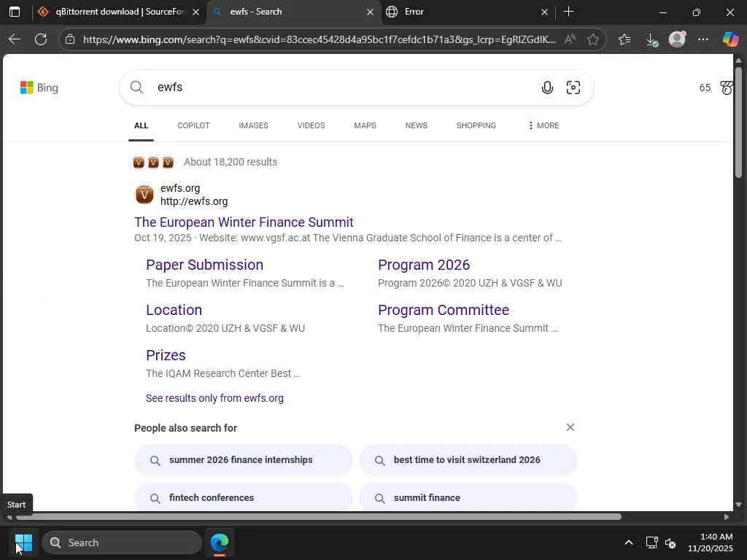The image size is (747, 560).
Task: Open the tab actions menu icon
Action: point(15,12)
